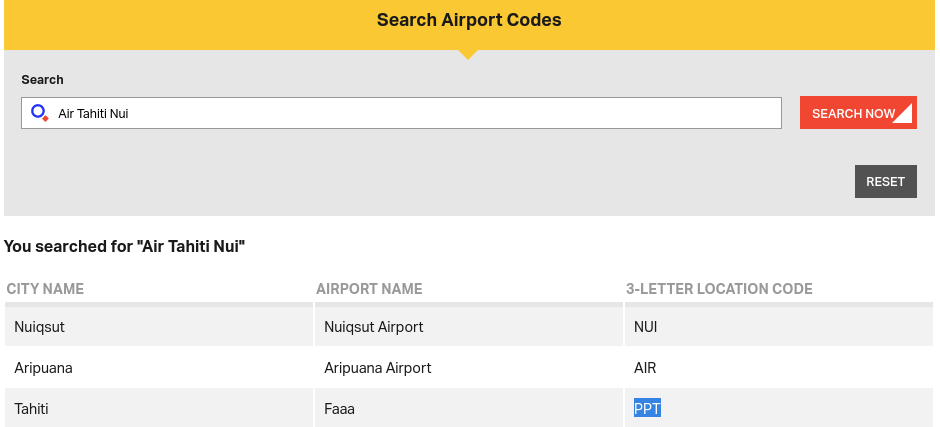Select the Nuiqsut city cell

click(x=40, y=327)
